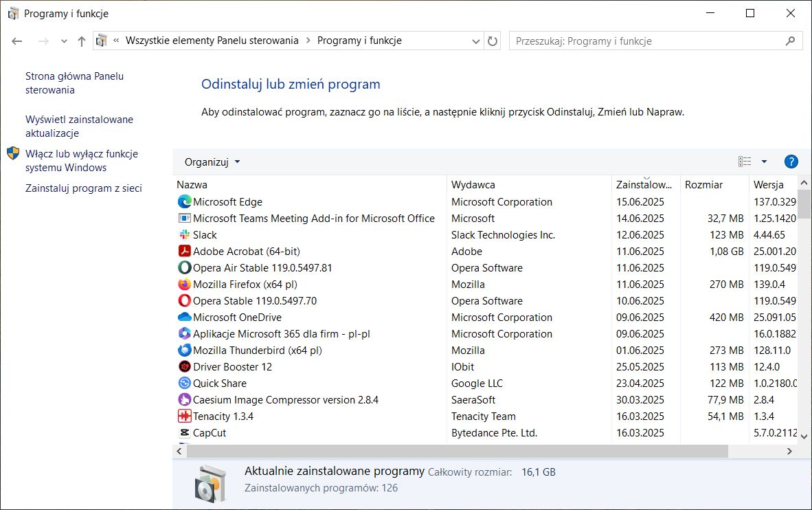Expand chevron after Wszystkie elementy Panelu sterowania
Screen dimensions: 812x510
pyautogui.click(x=308, y=41)
